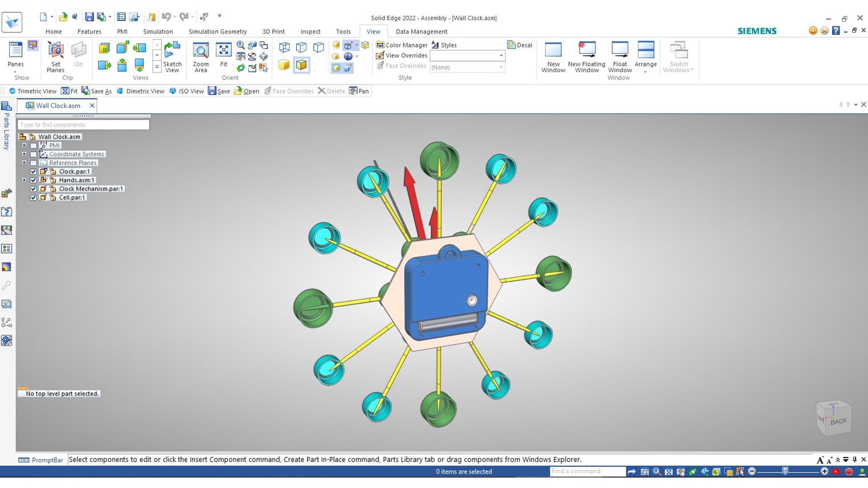The width and height of the screenshot is (868, 488).
Task: Click the Decal tool icon
Action: (x=511, y=45)
